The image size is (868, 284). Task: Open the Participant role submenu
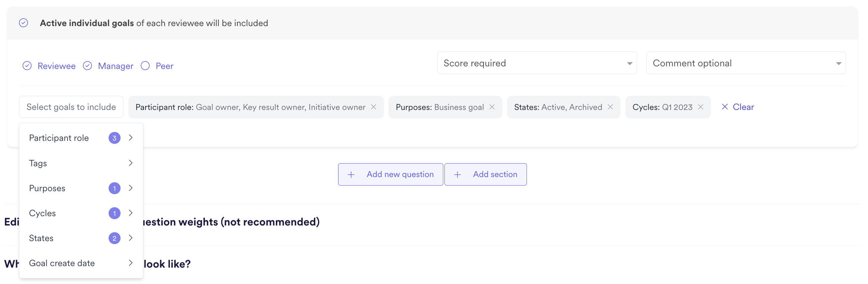(x=81, y=138)
